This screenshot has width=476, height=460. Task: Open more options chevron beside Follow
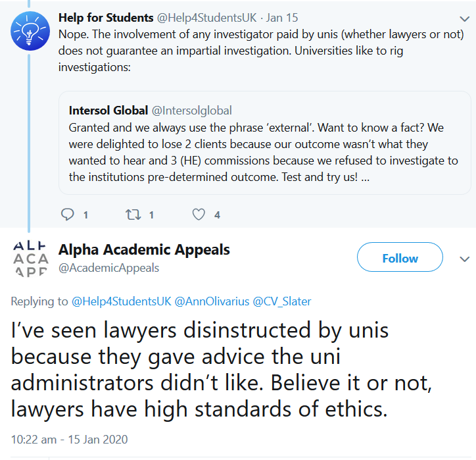464,259
